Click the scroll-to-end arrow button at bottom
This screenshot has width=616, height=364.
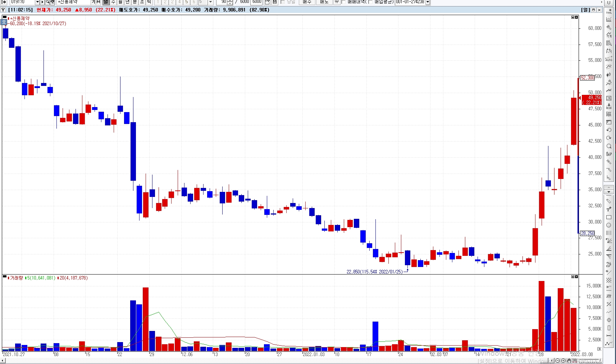[x=552, y=361]
